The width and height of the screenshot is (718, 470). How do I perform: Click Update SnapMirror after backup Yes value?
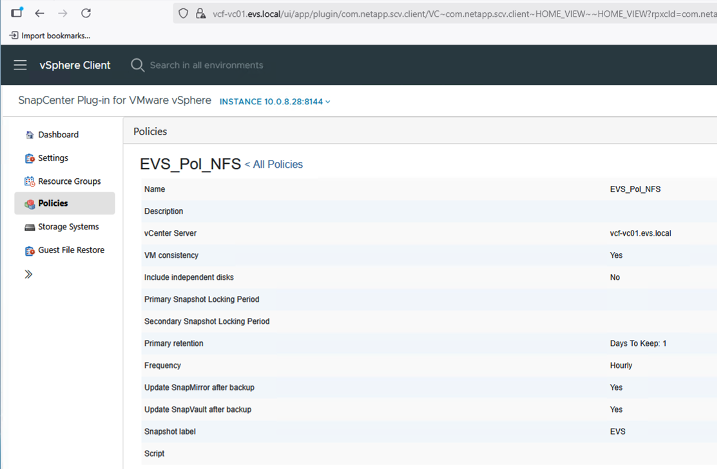(616, 388)
